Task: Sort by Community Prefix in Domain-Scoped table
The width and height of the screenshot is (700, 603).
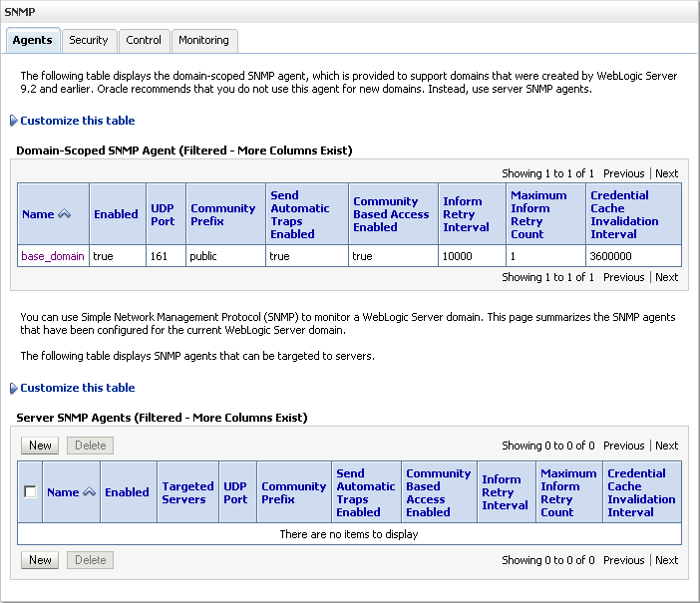Action: [x=222, y=214]
